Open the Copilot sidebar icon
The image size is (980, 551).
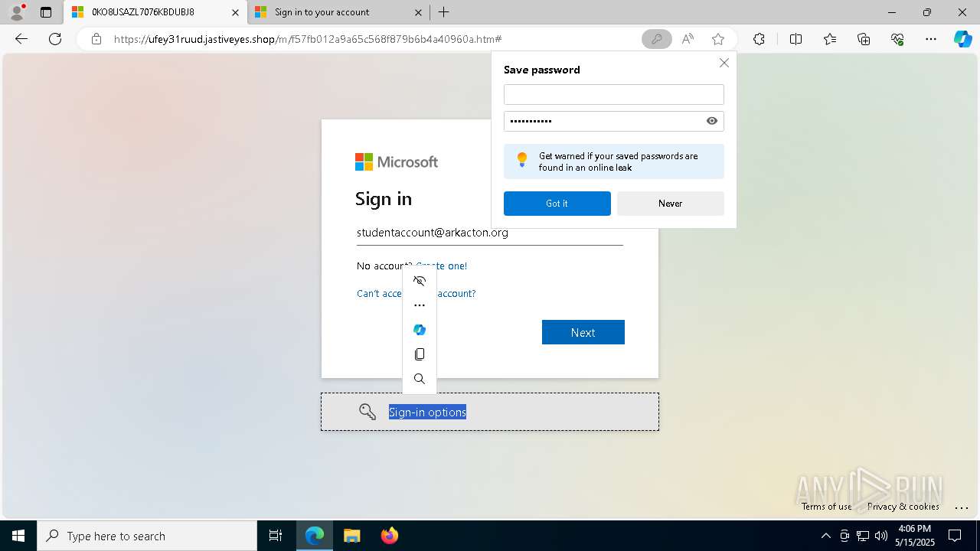coord(962,39)
